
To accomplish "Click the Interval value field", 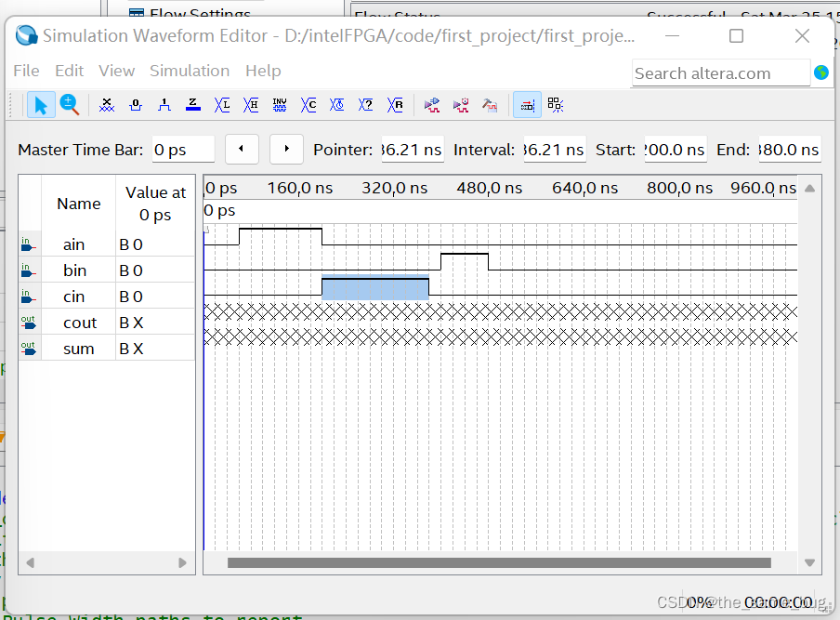I will (555, 150).
